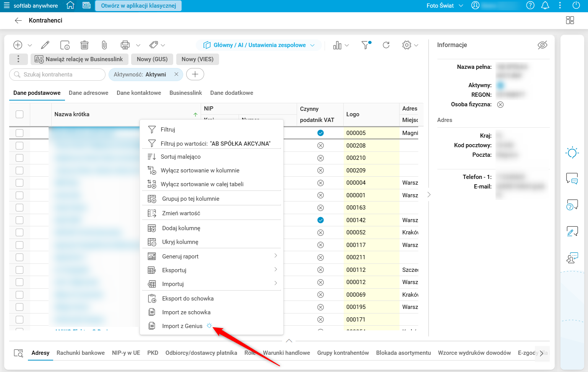
Task: Expand the tag labels dropdown arrow
Action: click(163, 45)
